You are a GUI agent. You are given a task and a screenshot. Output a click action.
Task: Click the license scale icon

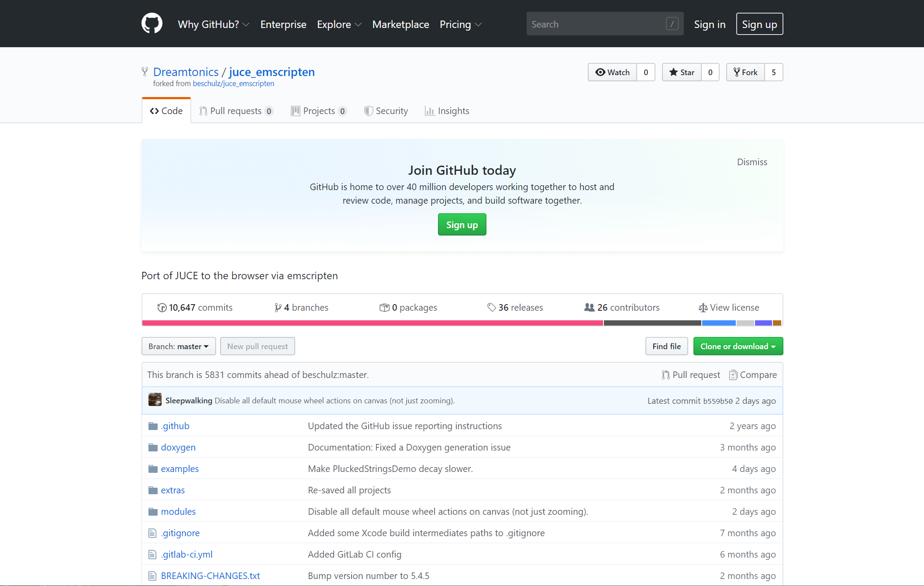[703, 308]
